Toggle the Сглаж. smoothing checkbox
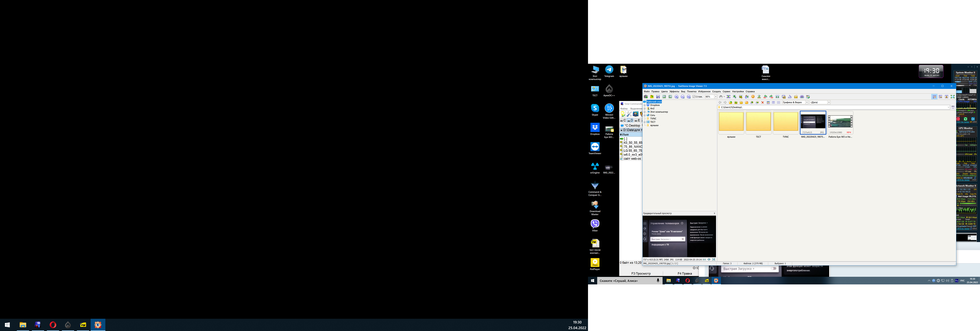The width and height of the screenshot is (980, 331). point(694,97)
